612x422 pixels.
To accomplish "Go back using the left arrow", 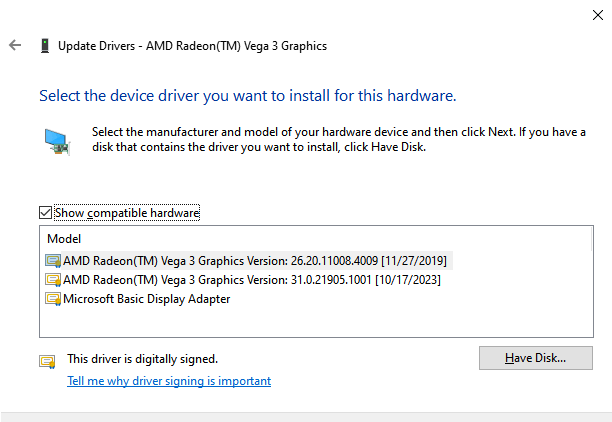I will 15,45.
